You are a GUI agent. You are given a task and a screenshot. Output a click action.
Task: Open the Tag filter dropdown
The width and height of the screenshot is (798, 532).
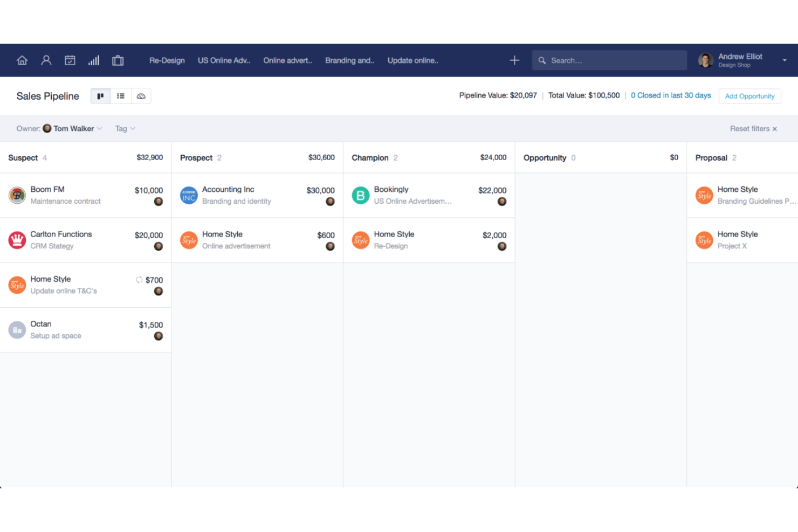tap(125, 128)
